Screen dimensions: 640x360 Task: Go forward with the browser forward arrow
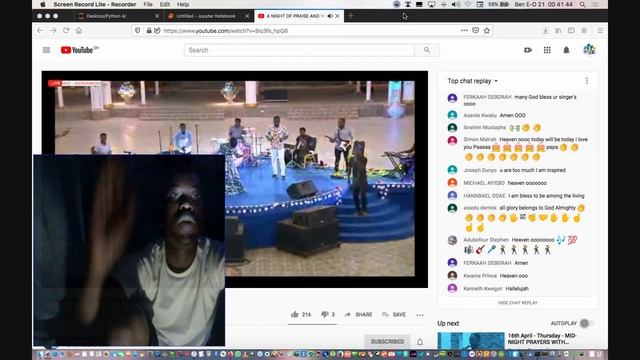pyautogui.click(x=53, y=30)
